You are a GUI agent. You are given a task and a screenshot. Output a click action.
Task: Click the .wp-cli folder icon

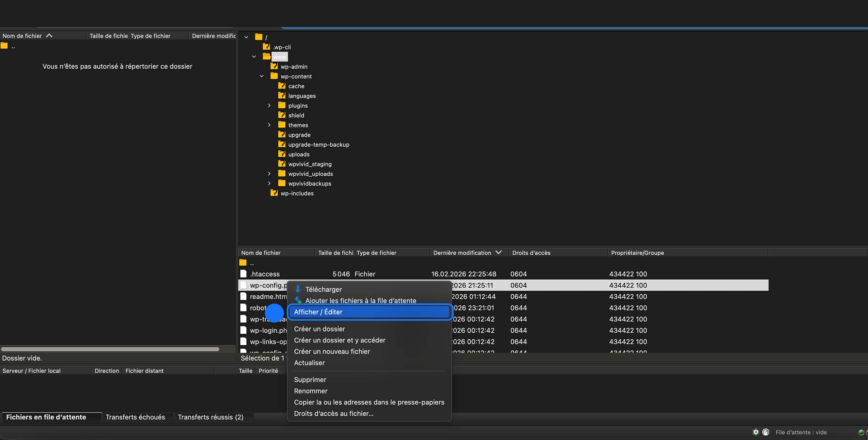pos(266,47)
